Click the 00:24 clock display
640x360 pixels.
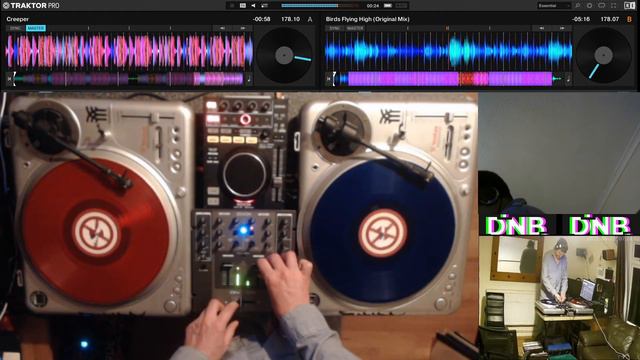click(373, 6)
